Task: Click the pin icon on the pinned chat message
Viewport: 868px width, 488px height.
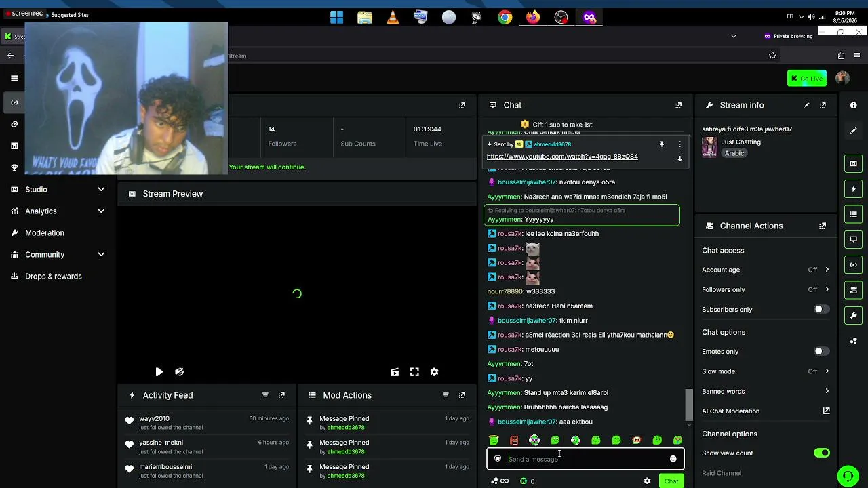Action: [x=661, y=144]
